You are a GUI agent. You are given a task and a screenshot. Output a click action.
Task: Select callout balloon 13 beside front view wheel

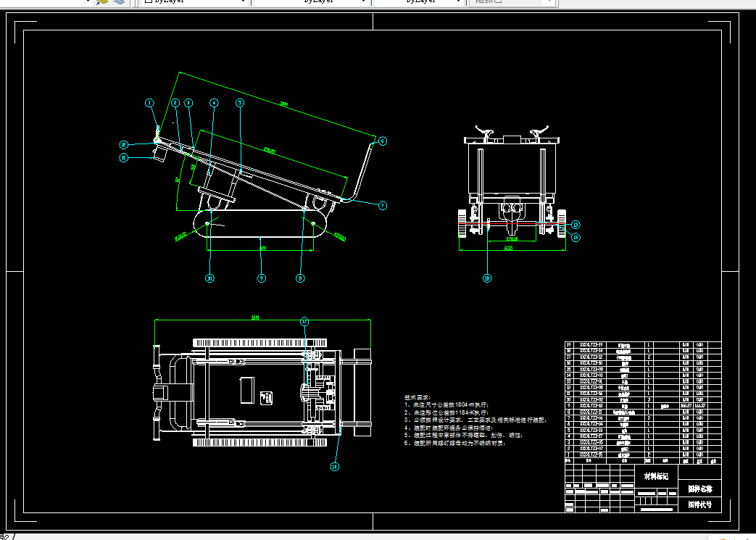[576, 225]
